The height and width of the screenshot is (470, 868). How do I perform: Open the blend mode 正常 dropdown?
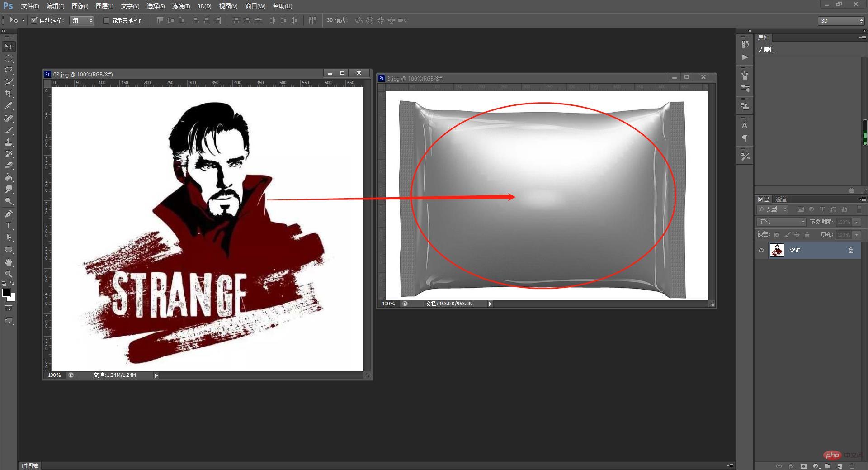tap(782, 222)
